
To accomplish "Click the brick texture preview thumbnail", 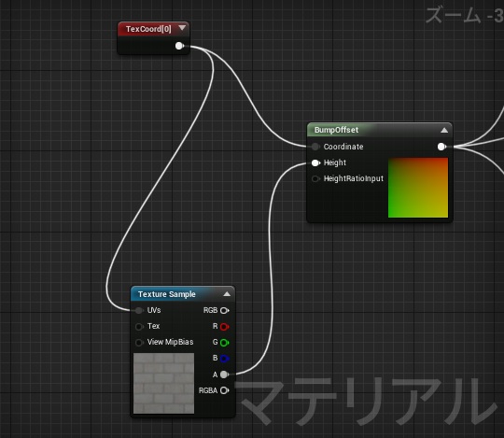I will (x=163, y=383).
